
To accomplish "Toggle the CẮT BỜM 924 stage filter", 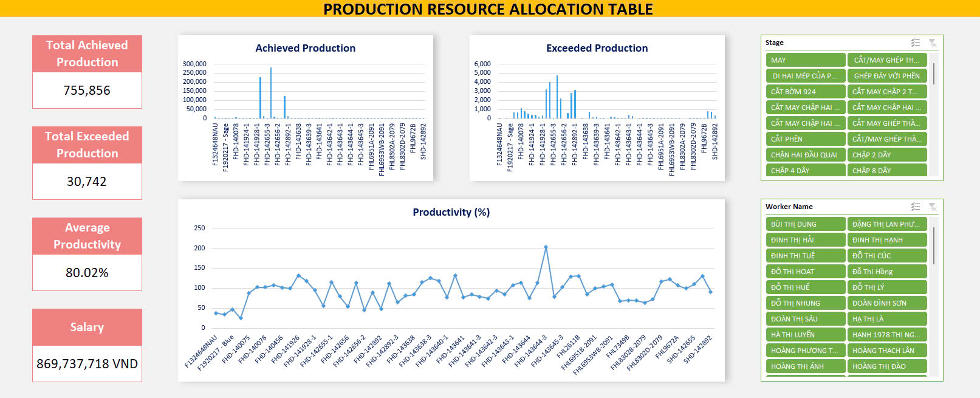I will [805, 92].
